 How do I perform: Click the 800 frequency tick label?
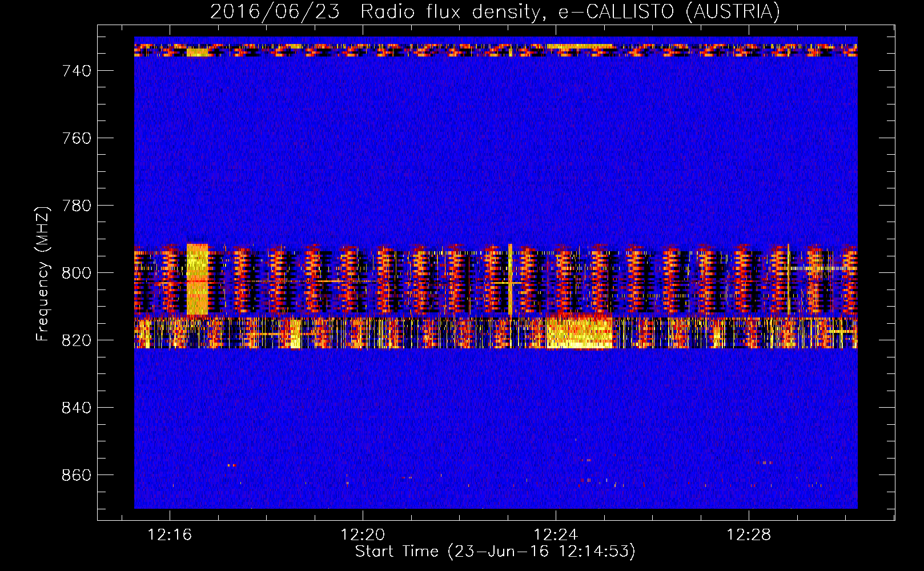[77, 273]
